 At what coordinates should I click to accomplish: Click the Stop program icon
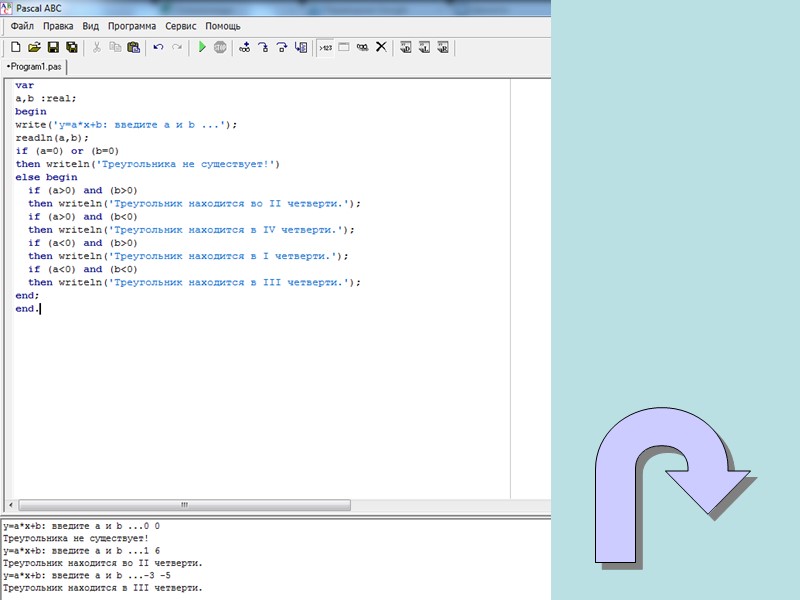(x=220, y=47)
